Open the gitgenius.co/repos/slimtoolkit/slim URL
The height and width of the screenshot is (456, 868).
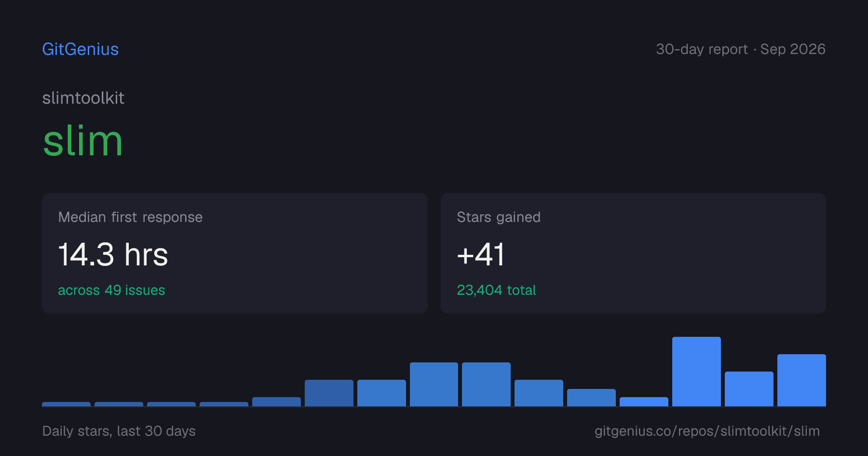pyautogui.click(x=707, y=431)
